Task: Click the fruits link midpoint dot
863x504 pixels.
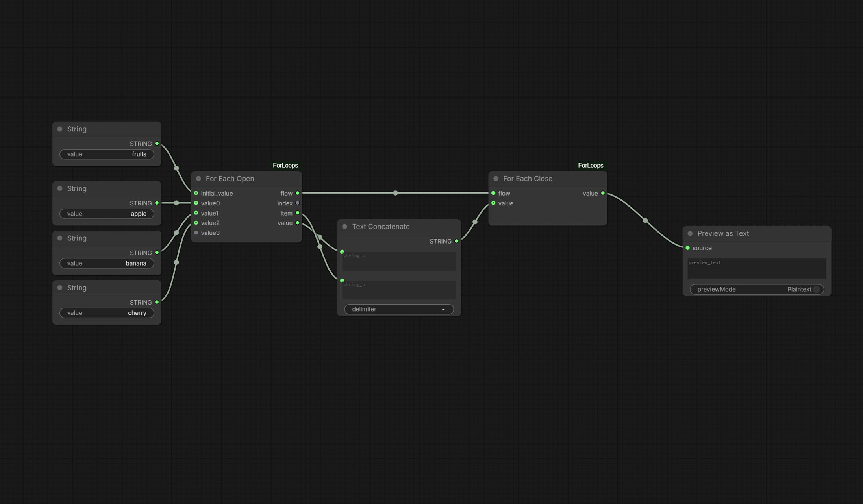Action: click(x=176, y=168)
